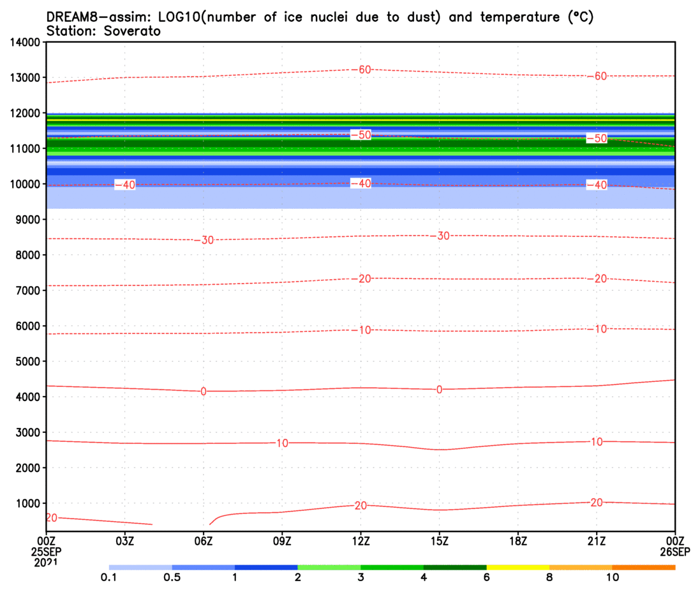Click the -10 contour label above 21Z
700x592 pixels.
pyautogui.click(x=597, y=330)
